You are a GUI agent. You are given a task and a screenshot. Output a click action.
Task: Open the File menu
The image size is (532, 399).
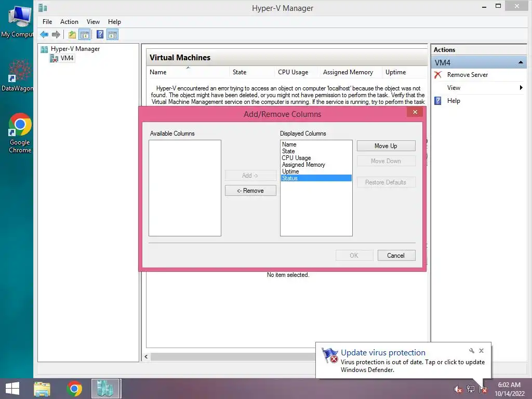tap(47, 22)
